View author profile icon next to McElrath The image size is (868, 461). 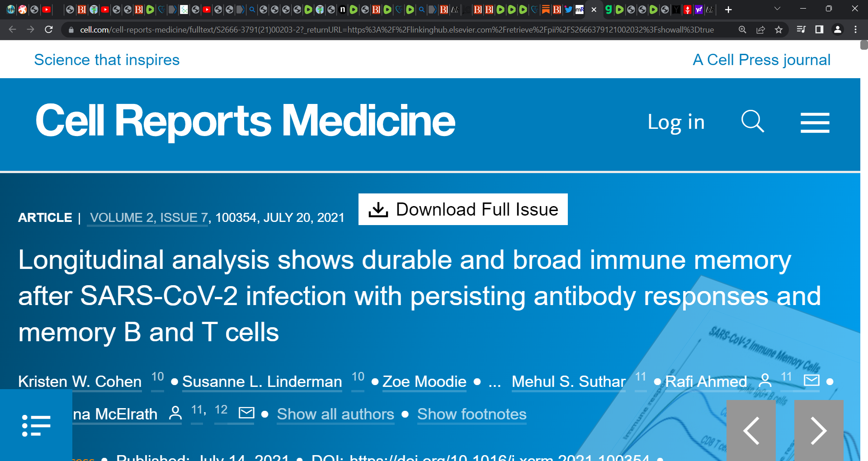click(x=175, y=413)
